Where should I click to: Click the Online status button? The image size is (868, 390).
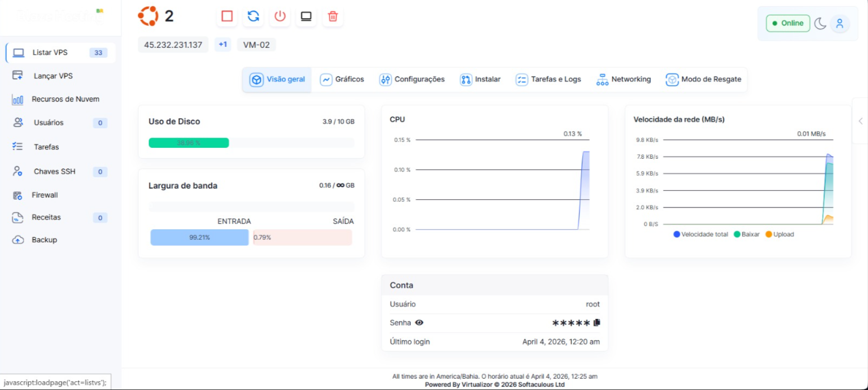pyautogui.click(x=788, y=23)
